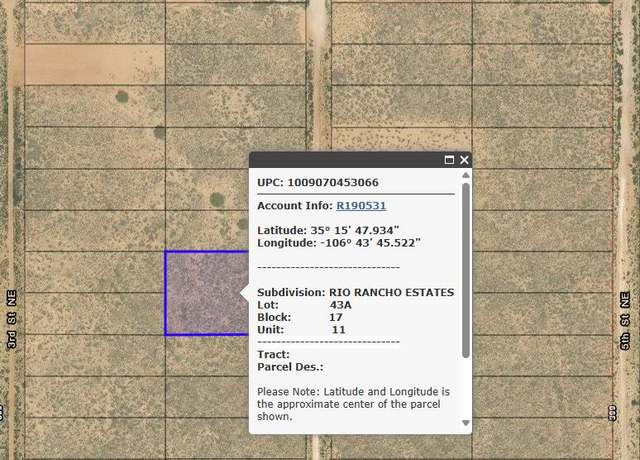The height and width of the screenshot is (460, 640).
Task: Click the popup scroll up arrow
Action: click(466, 175)
